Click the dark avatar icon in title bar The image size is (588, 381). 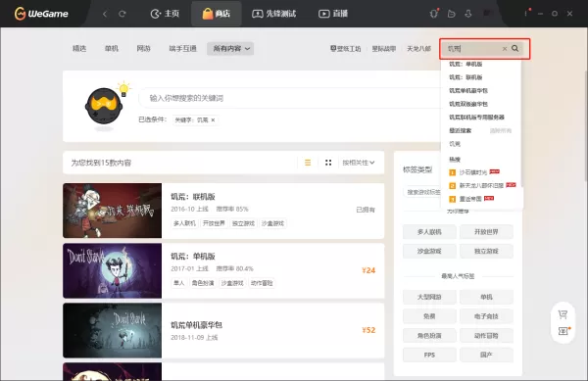[486, 14]
